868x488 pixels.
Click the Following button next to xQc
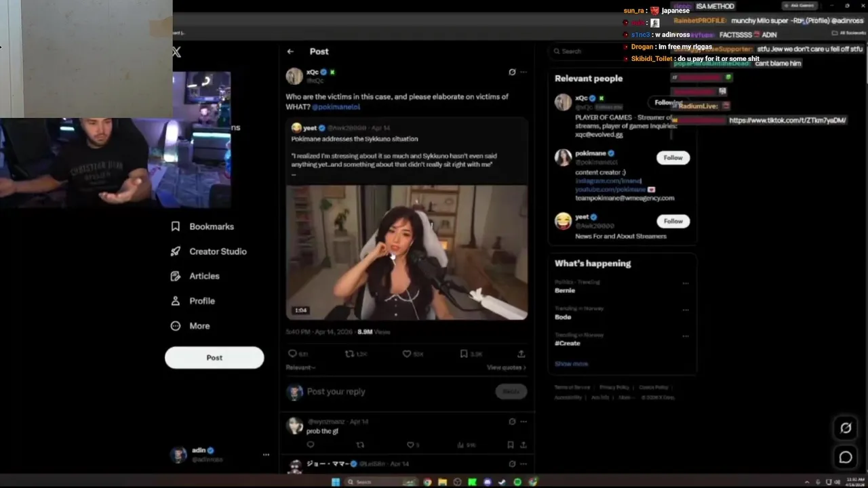coord(668,102)
